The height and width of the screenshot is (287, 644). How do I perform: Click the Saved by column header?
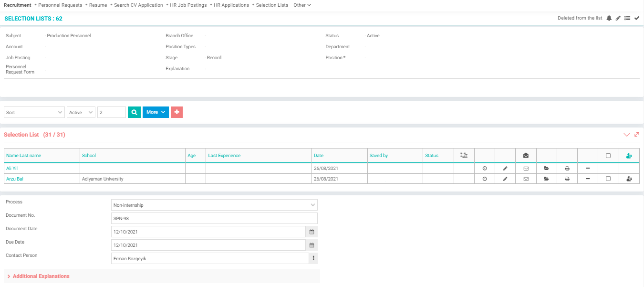379,155
